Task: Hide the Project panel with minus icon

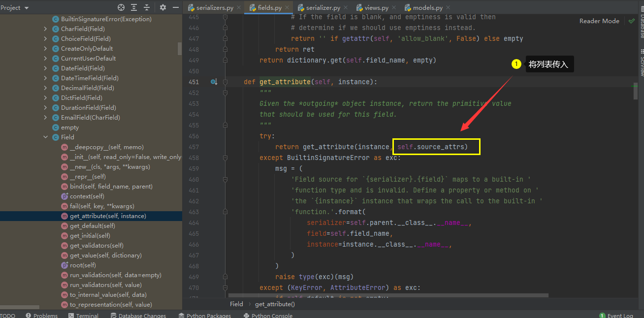Action: point(176,7)
